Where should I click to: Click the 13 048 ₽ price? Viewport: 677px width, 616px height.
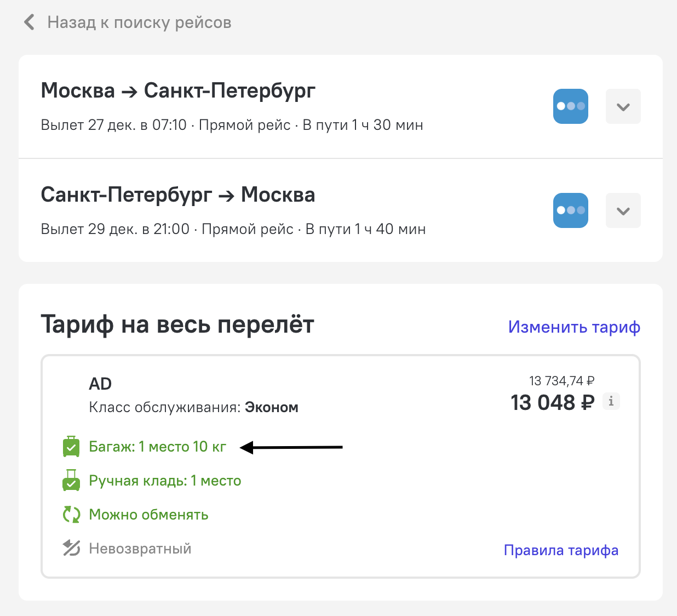pos(552,402)
